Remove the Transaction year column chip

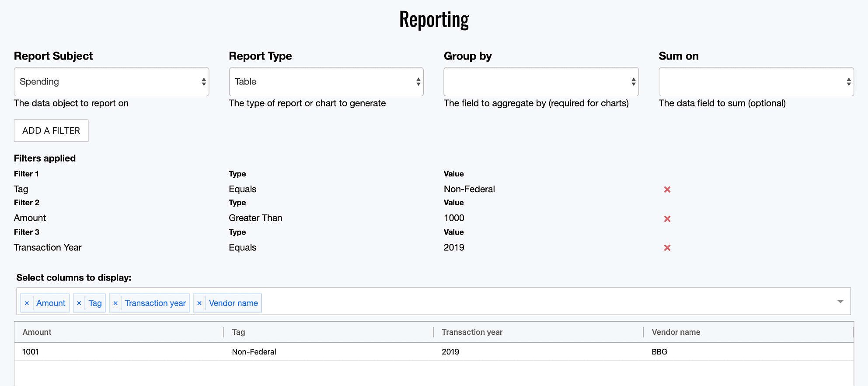115,303
